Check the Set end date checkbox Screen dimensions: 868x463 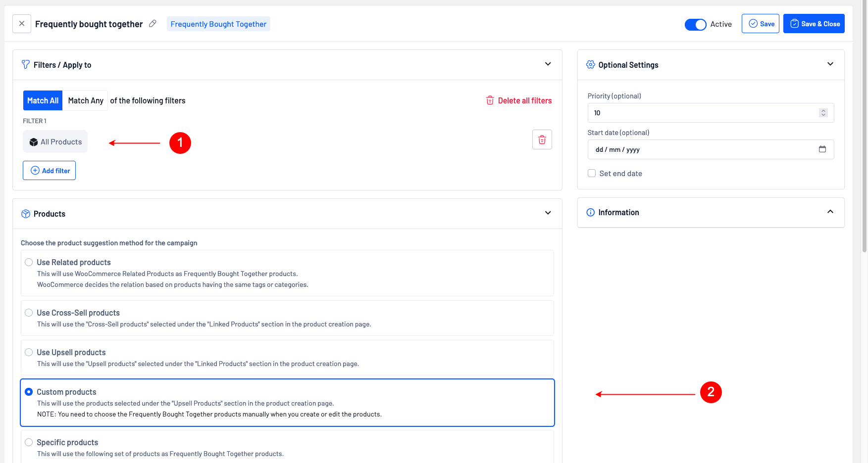(592, 174)
